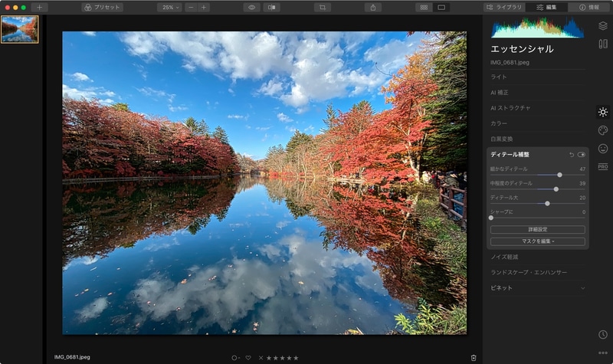The width and height of the screenshot is (613, 364).
Task: Expand the ランドスケープ・エンハンサー tool
Action: (538, 273)
